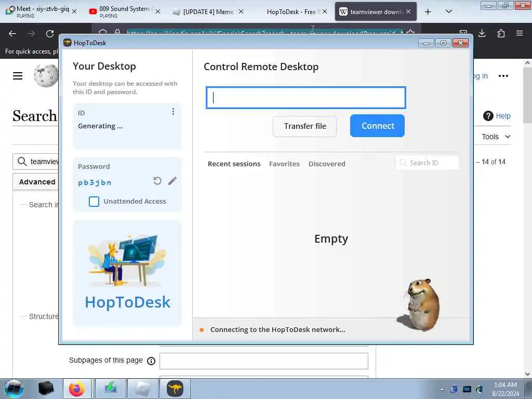
Task: Expand the Wikipedia Tools dropdown
Action: coord(496,137)
